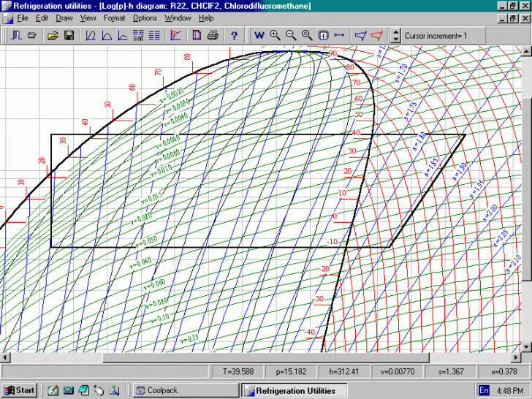Viewport: 532px width, 399px height.
Task: Open help with the question mark icon
Action: pos(234,35)
